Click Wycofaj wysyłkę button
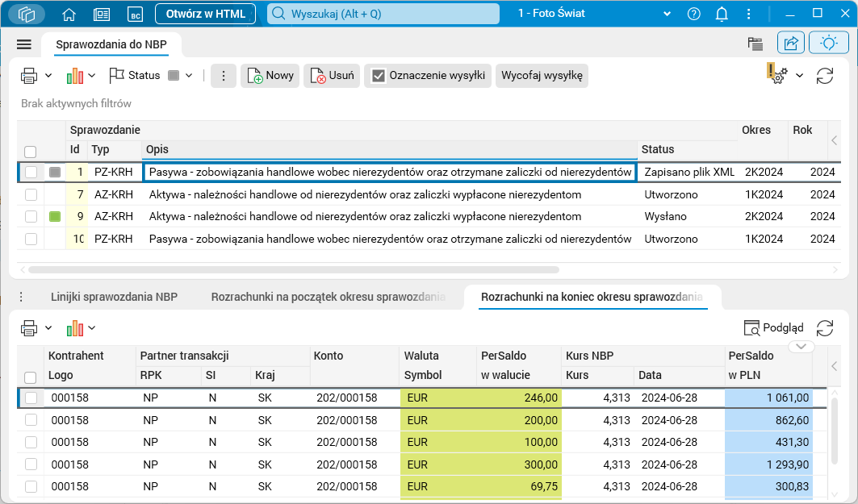The image size is (858, 504). 542,76
